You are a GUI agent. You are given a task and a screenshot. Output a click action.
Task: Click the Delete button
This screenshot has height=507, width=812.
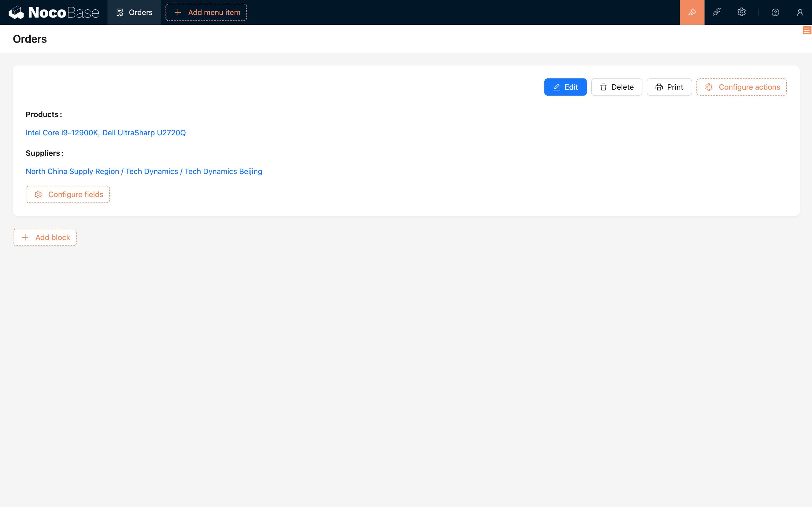pos(616,87)
